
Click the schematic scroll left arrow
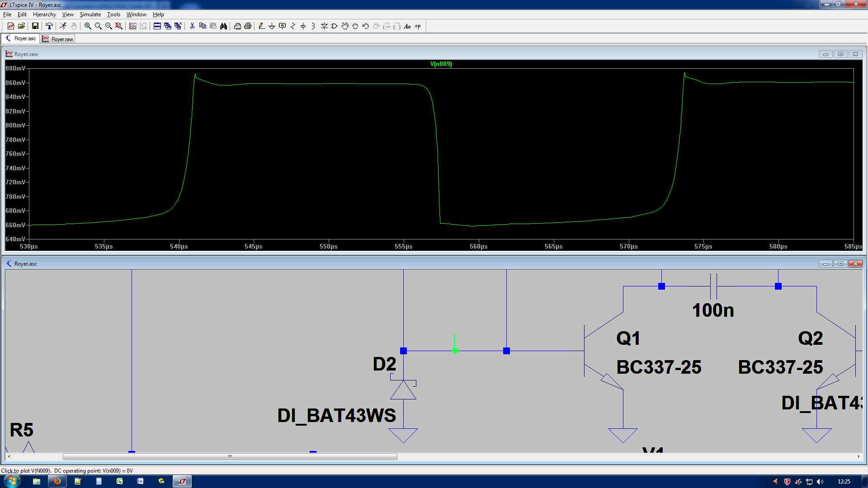[x=9, y=456]
